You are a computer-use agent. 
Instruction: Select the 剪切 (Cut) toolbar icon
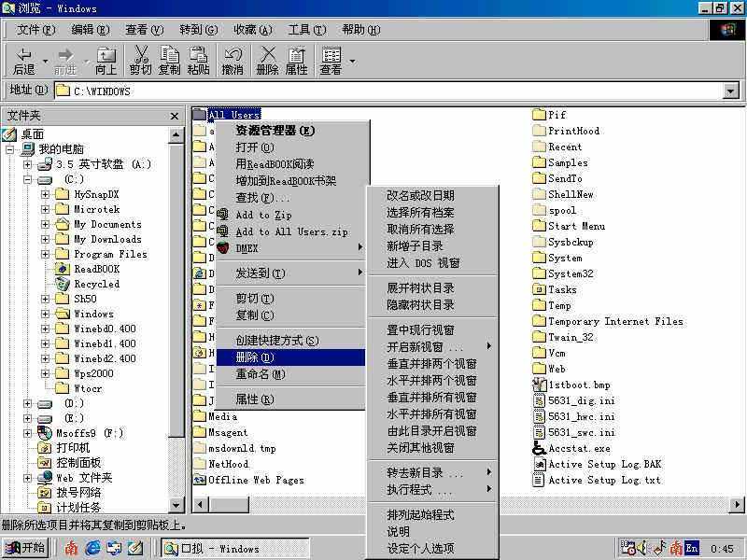tap(140, 59)
